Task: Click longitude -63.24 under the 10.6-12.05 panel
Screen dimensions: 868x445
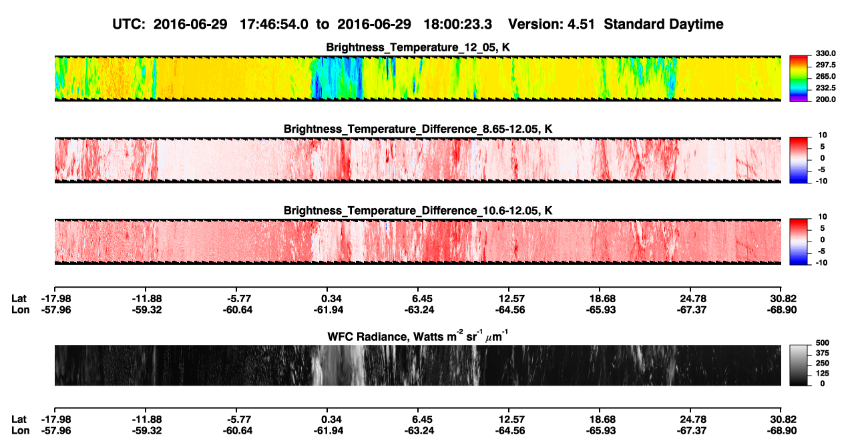Action: [418, 310]
